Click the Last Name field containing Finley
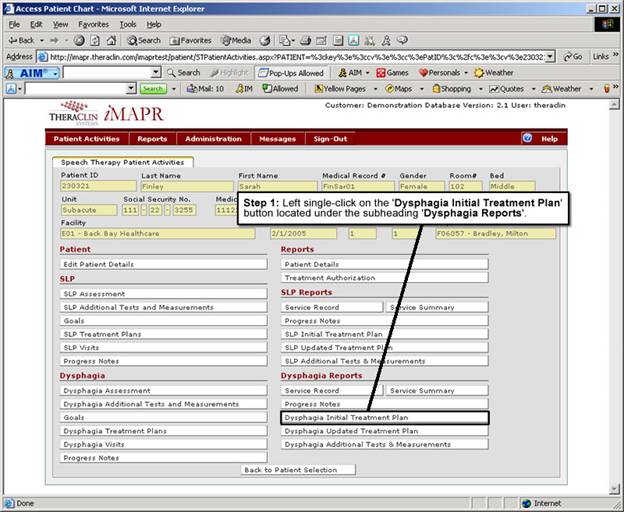The height and width of the screenshot is (512, 624). tap(185, 185)
